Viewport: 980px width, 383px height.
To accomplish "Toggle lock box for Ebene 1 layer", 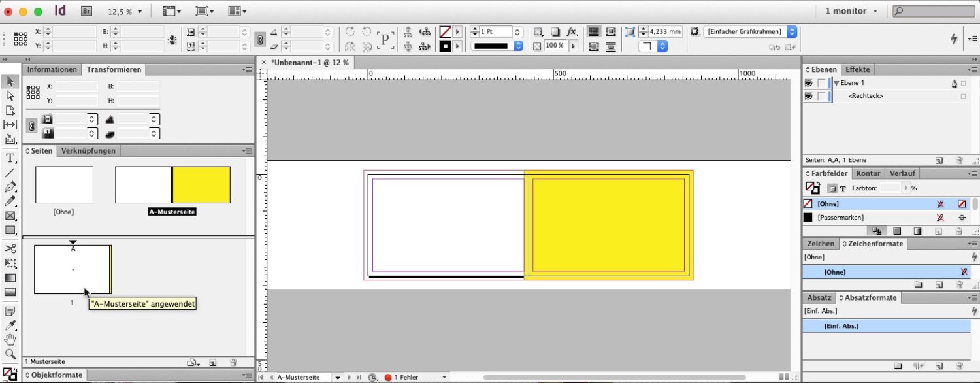I will point(821,84).
